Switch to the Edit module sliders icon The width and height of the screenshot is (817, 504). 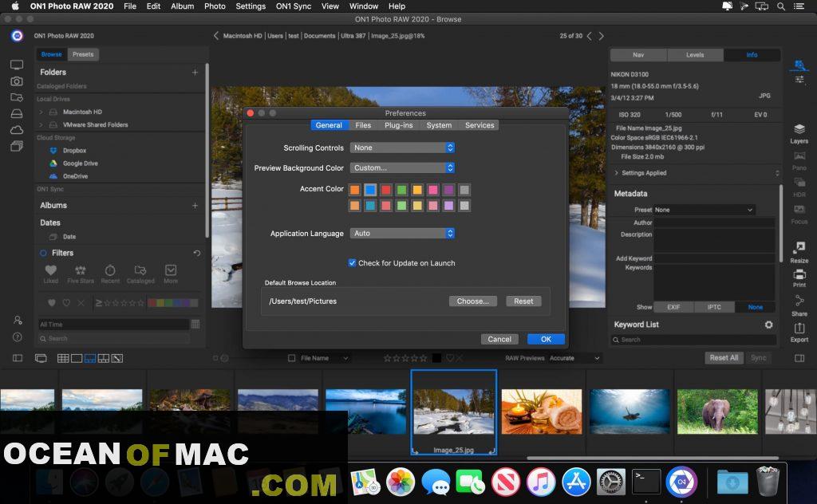click(799, 80)
